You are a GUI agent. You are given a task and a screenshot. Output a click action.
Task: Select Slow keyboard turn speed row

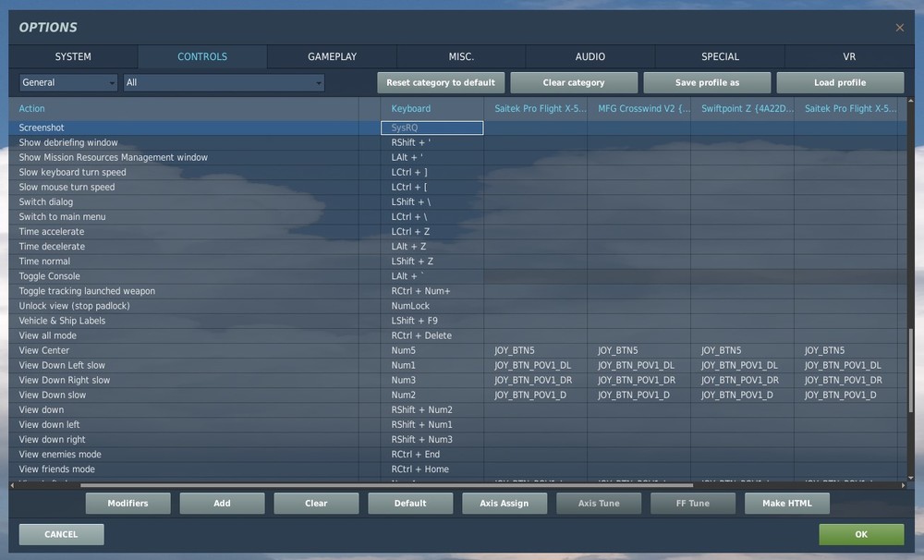[x=458, y=172]
